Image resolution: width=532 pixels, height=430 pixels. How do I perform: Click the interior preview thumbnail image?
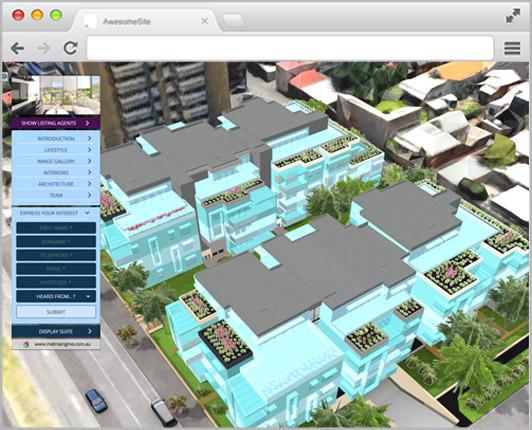tap(56, 95)
